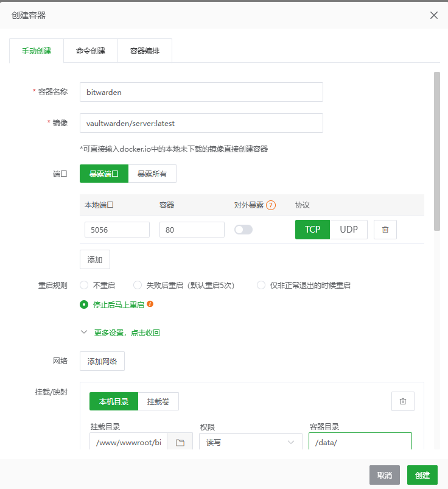Switch to the 容器编排 tab

(x=144, y=51)
